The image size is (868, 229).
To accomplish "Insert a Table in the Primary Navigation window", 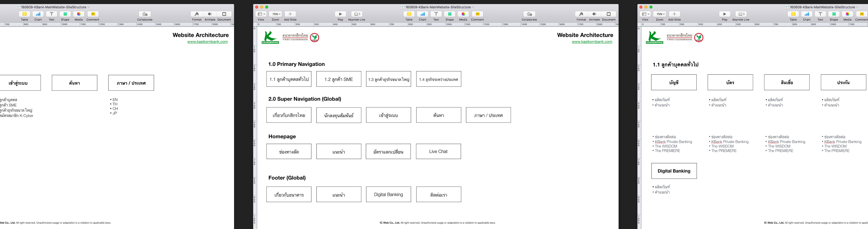I will [x=409, y=14].
